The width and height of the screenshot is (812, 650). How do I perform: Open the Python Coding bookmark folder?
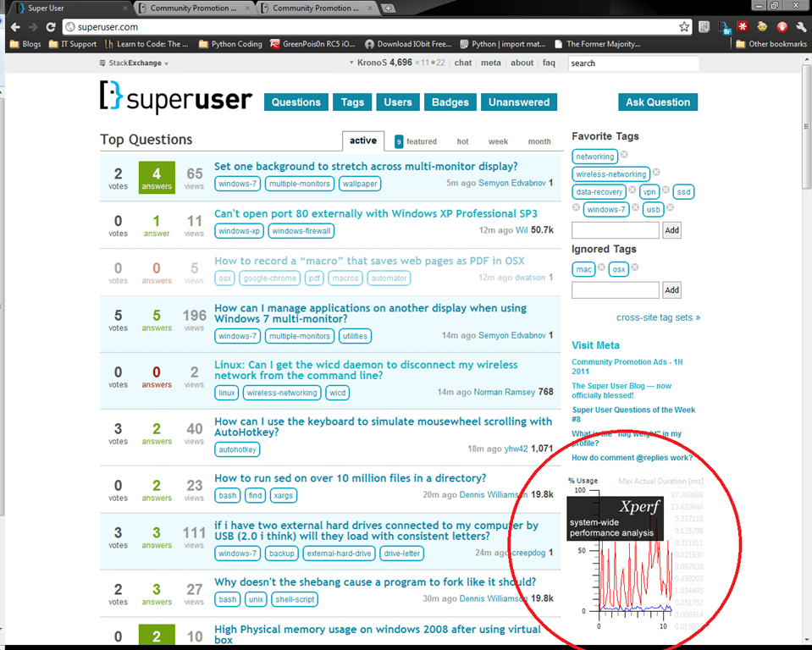pos(230,44)
